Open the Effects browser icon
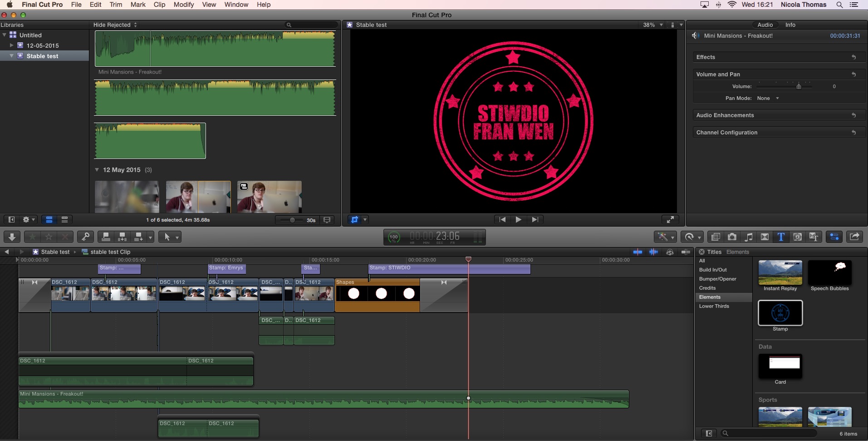 pos(716,237)
